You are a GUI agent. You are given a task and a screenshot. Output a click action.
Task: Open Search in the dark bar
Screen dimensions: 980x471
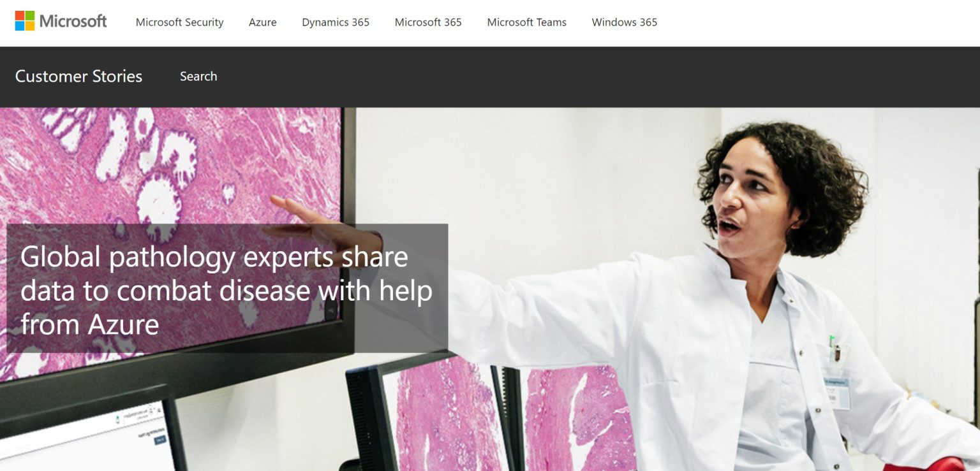(198, 76)
